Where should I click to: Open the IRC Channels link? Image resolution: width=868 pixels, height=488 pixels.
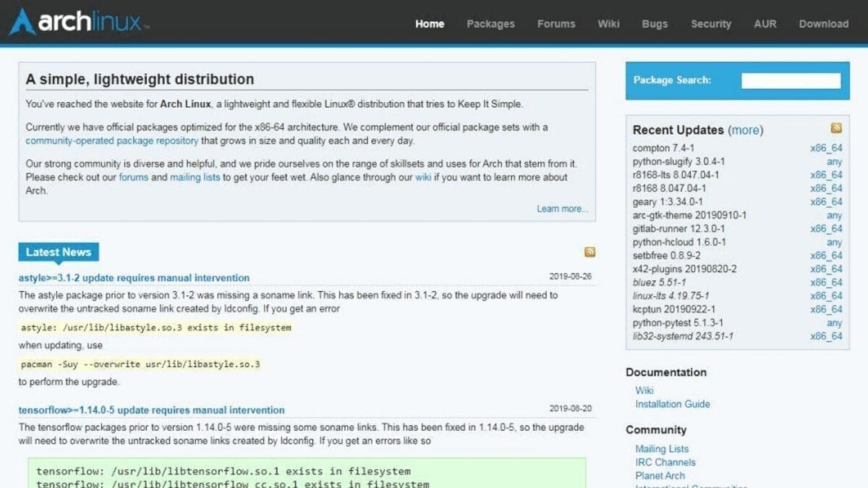[x=665, y=462]
